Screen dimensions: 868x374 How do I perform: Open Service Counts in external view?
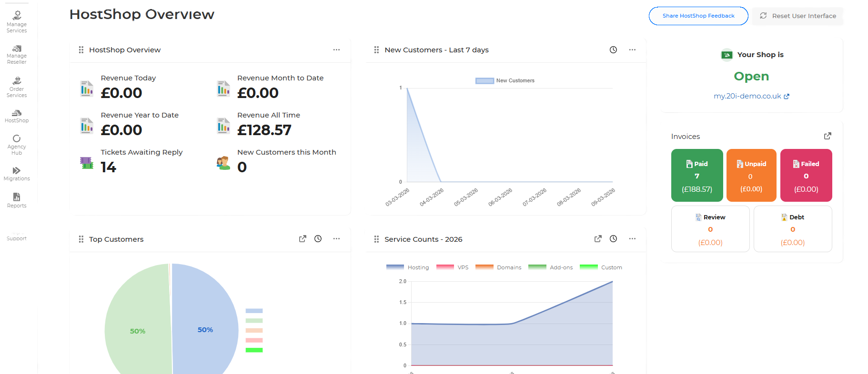coord(598,239)
